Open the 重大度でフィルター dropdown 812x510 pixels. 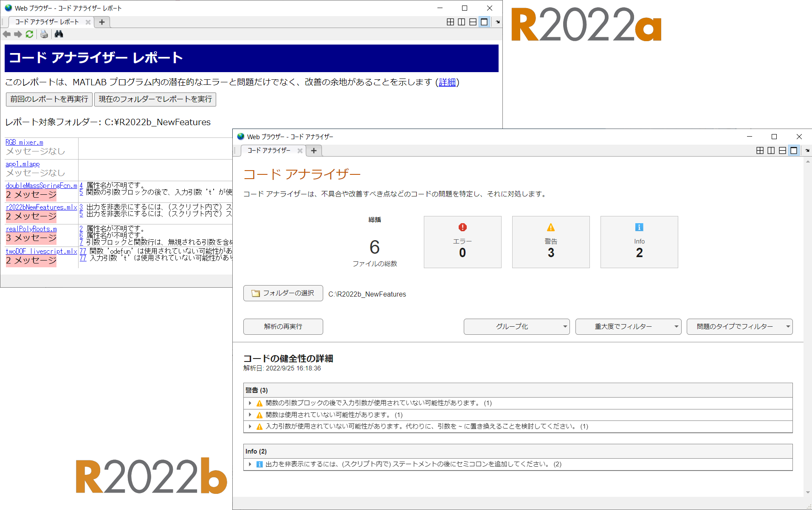pos(628,327)
